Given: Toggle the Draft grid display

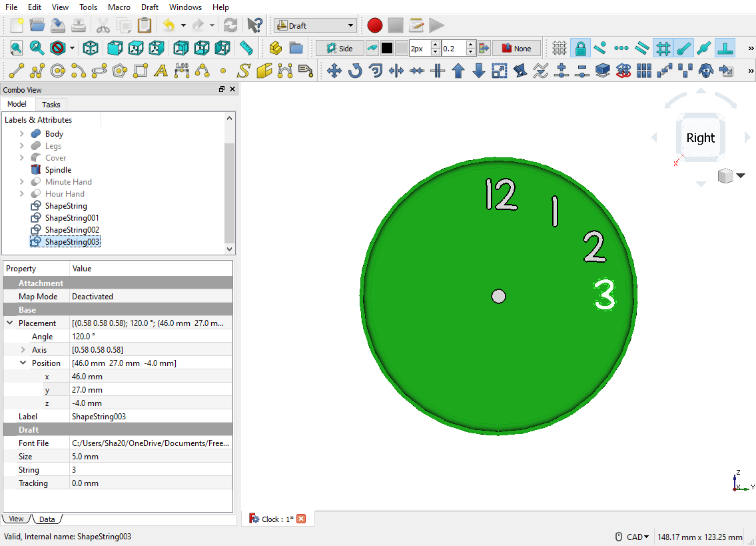Looking at the screenshot, I should tap(560, 48).
